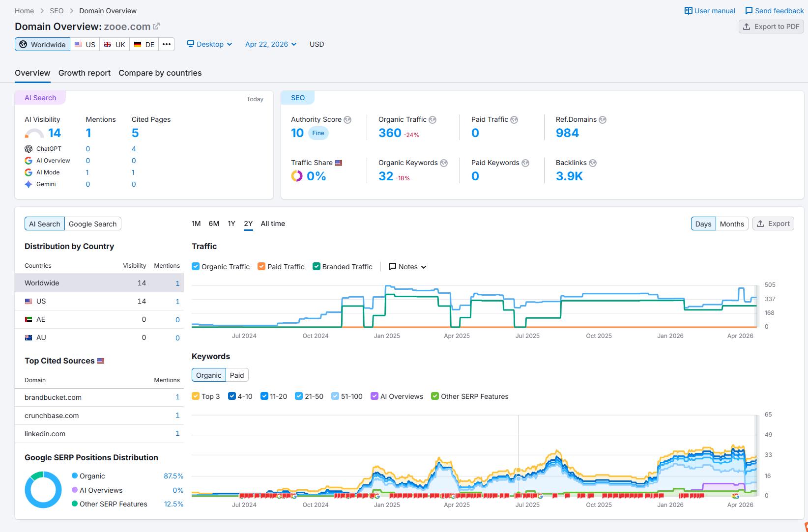Go to SEO breadcrumb
This screenshot has height=532, width=808.
tap(57, 11)
